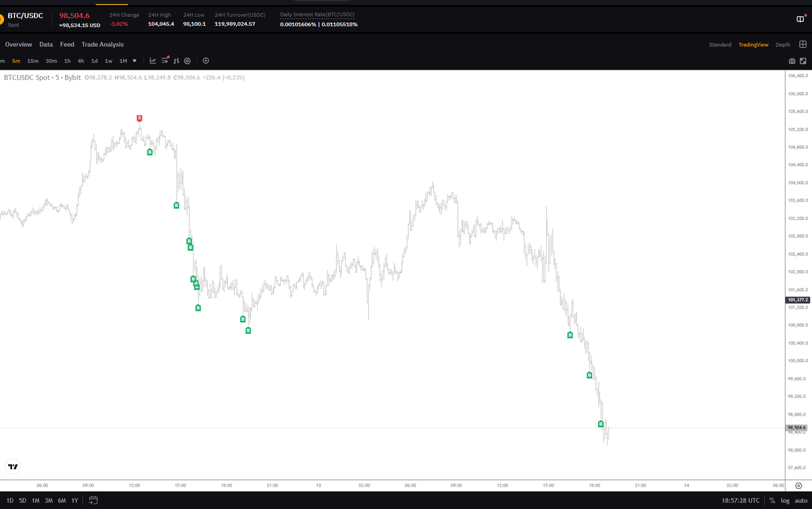812x509 pixels.
Task: Set range to 1D in bottom bar
Action: (10, 500)
